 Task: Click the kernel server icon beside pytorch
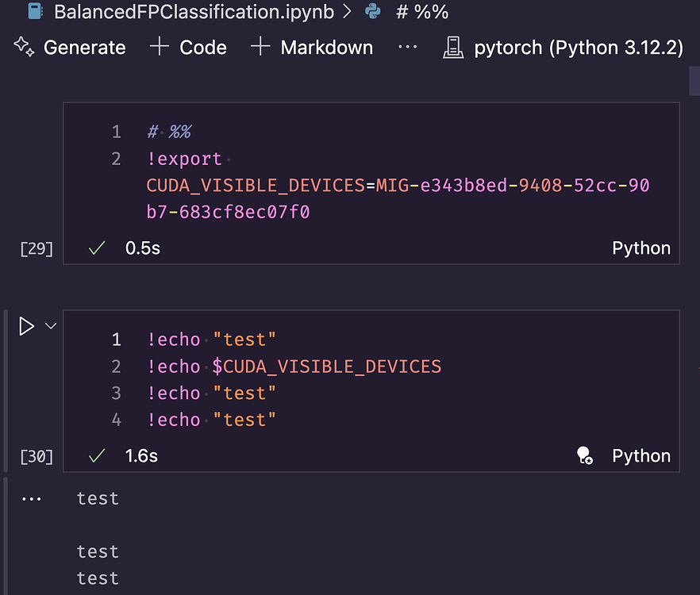pos(452,48)
